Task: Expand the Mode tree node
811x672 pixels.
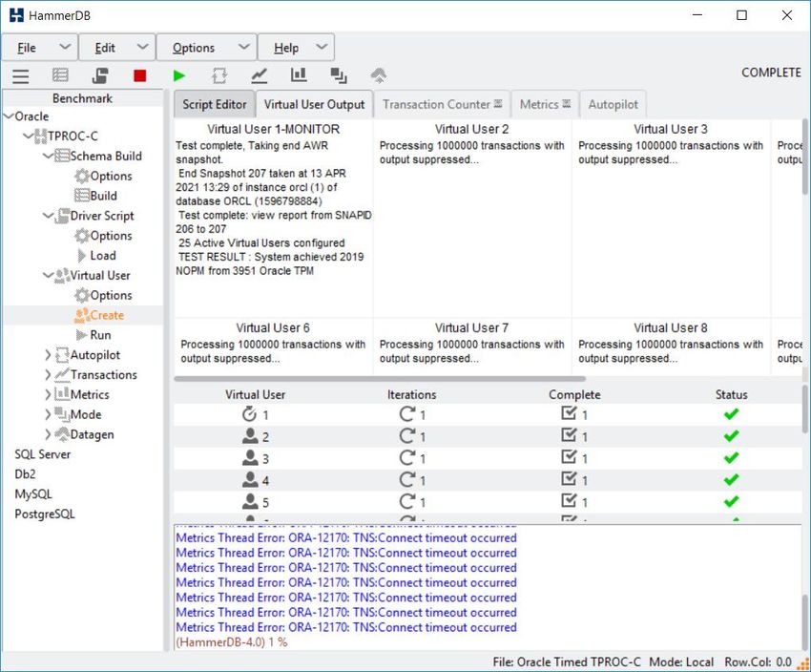Action: (48, 414)
